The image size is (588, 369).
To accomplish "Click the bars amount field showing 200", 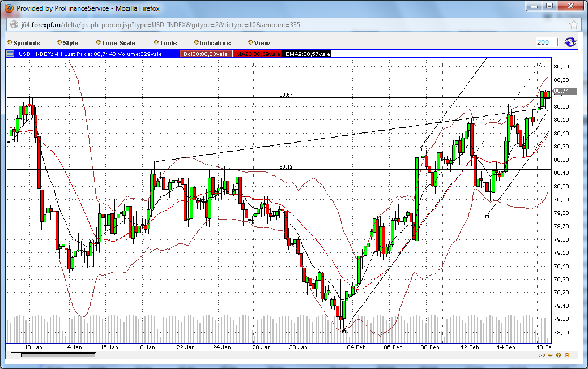I will (547, 42).
